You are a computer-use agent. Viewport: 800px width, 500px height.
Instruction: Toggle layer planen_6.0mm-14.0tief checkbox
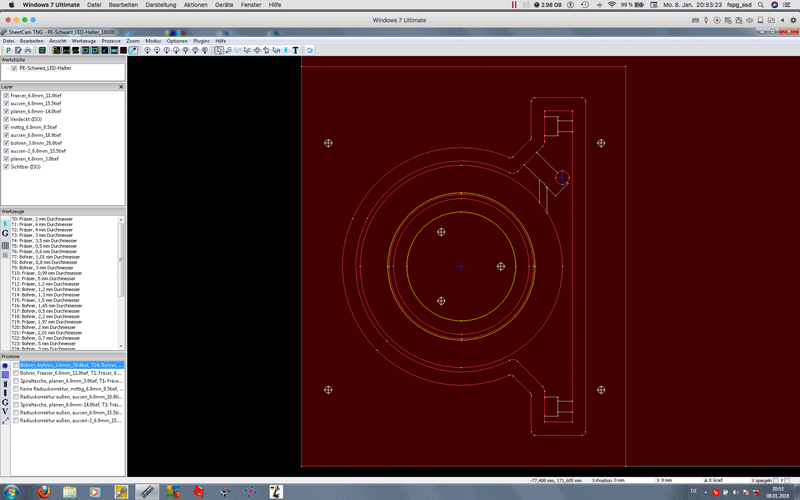pyautogui.click(x=6, y=111)
